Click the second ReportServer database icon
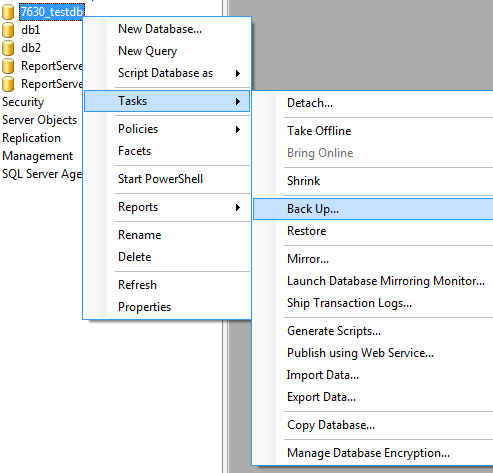Viewport: 493px width, 473px height. pyautogui.click(x=8, y=84)
